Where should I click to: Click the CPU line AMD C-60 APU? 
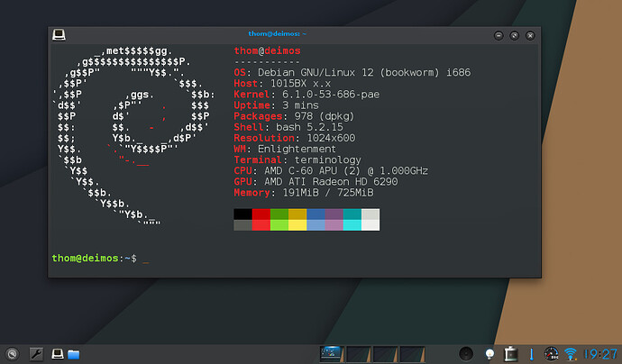331,171
